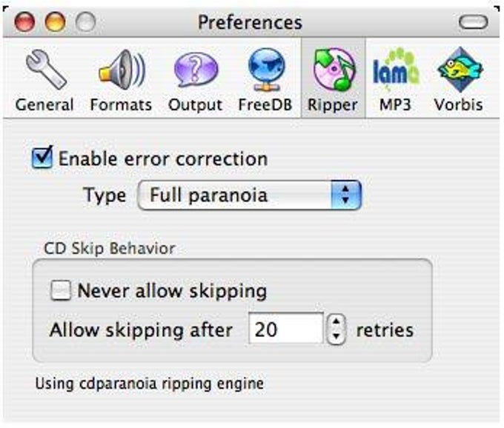Screen dimensions: 504x428
Task: Open the General wrench icon pane
Action: pyautogui.click(x=46, y=69)
